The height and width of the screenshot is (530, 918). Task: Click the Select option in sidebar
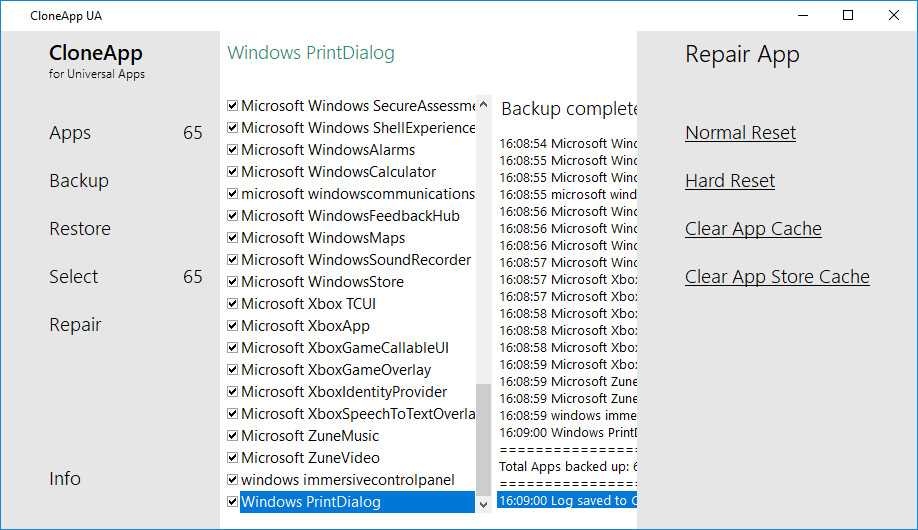[x=74, y=277]
